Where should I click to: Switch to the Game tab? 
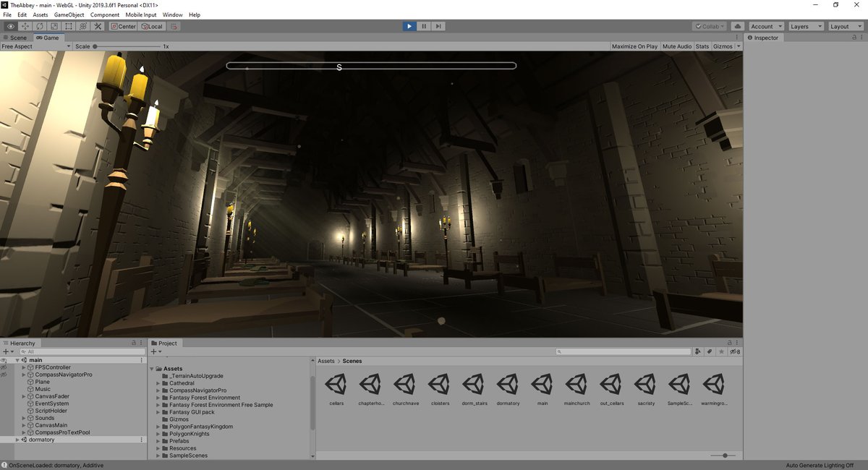coord(48,38)
